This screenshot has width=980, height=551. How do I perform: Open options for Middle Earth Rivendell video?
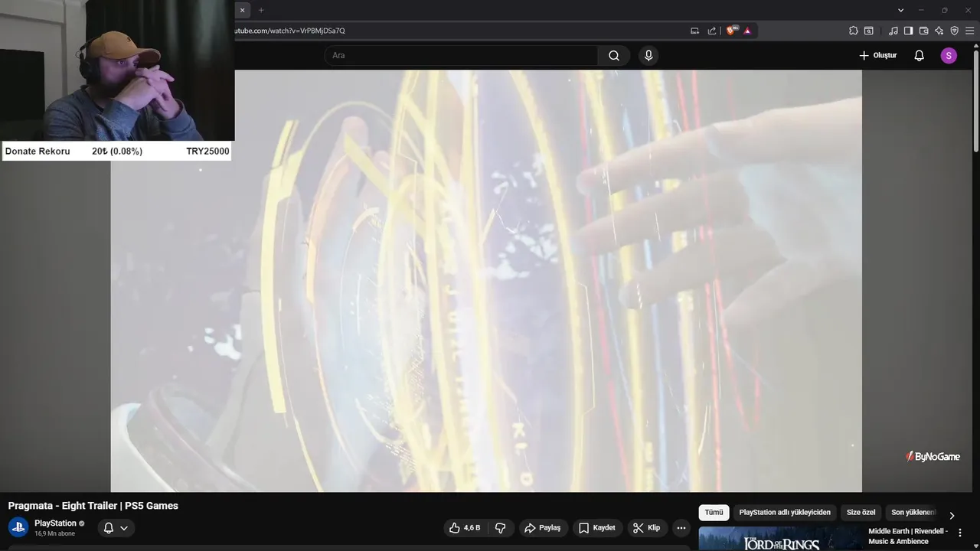click(960, 533)
